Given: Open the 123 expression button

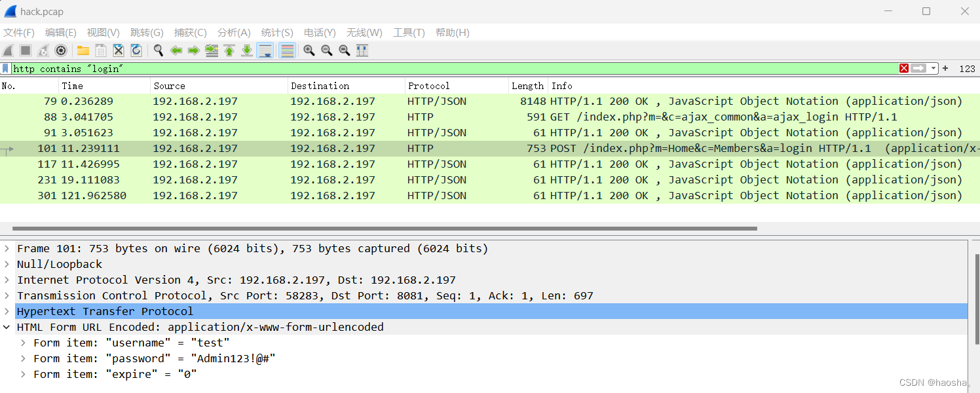Looking at the screenshot, I should point(968,68).
